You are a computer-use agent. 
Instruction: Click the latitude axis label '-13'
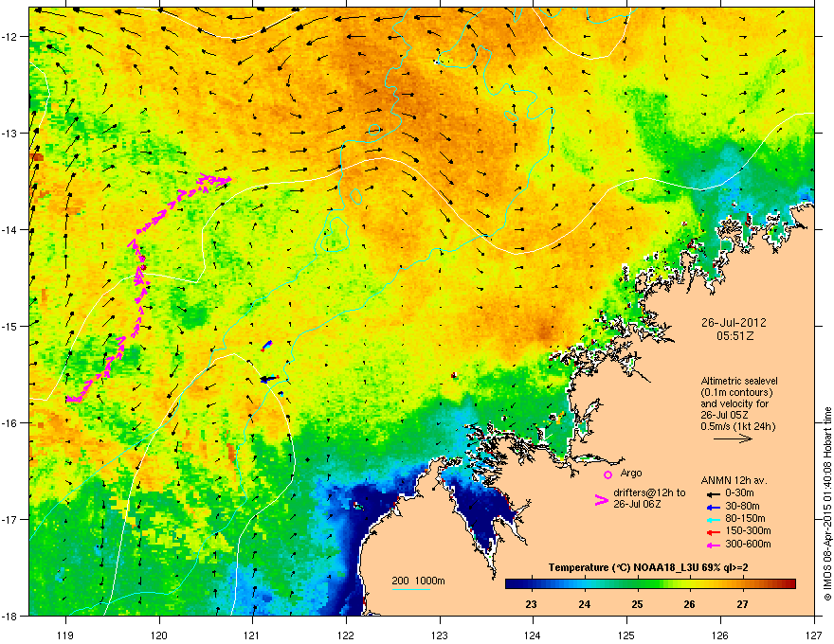[10, 134]
